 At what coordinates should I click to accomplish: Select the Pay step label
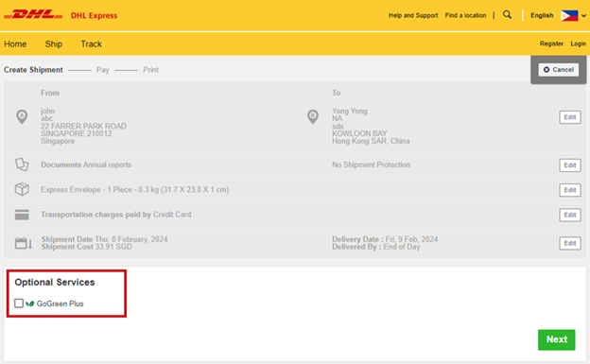click(x=103, y=70)
